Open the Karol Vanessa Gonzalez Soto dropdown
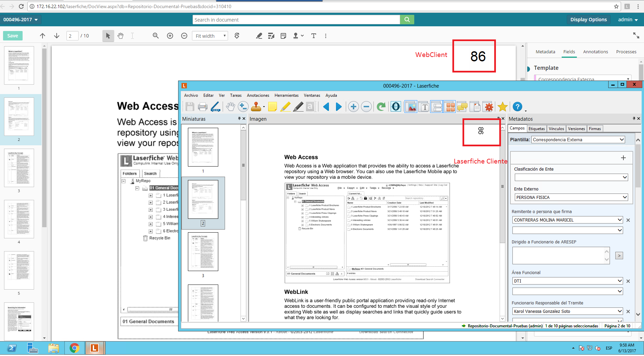 620,311
